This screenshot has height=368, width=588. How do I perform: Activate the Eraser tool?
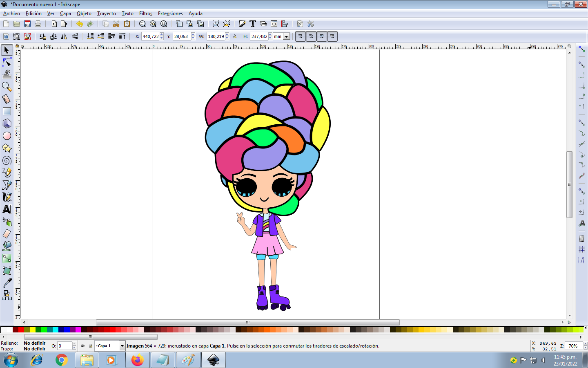[7, 234]
